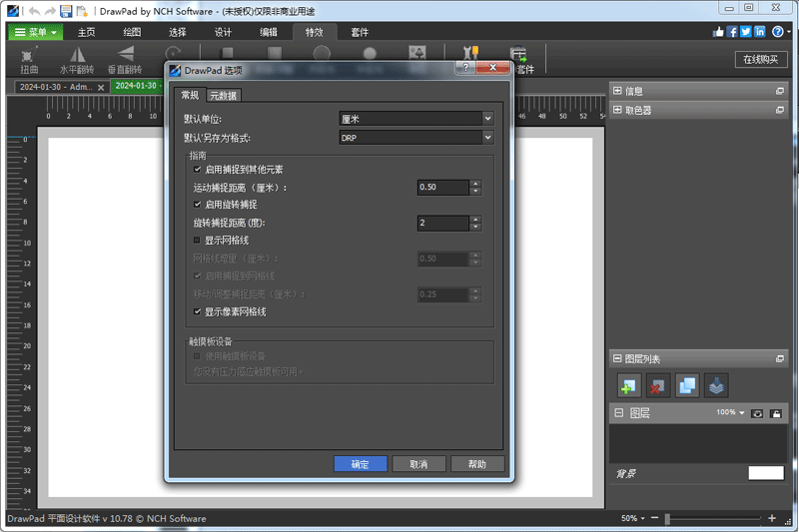Select the 扭曲 distort tool
This screenshot has width=799, height=532.
point(29,61)
